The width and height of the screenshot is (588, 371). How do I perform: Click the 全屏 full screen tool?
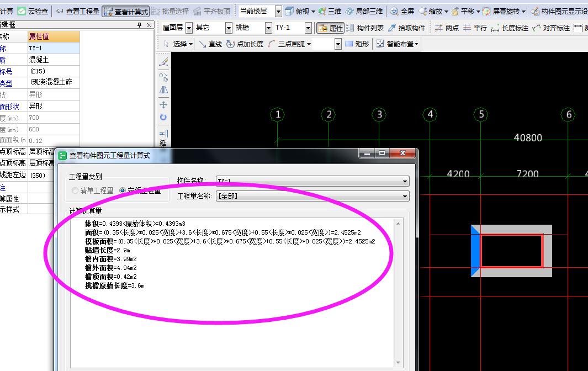(402, 11)
